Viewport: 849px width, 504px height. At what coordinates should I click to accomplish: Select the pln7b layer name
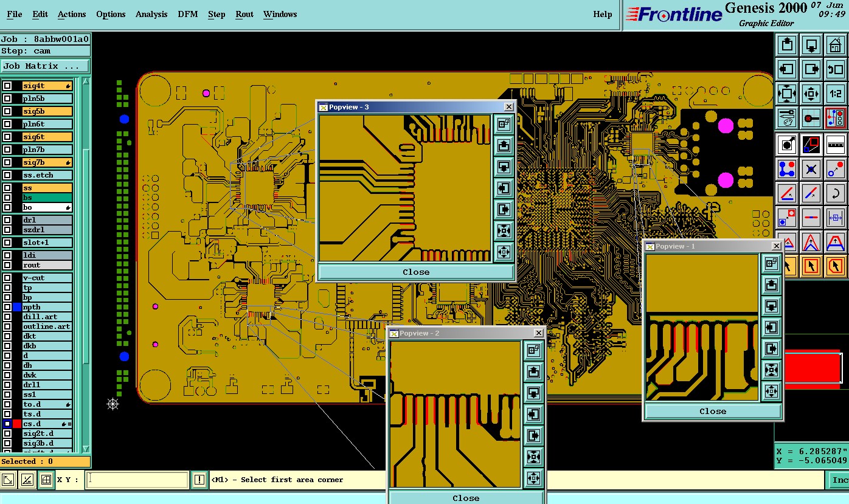47,150
